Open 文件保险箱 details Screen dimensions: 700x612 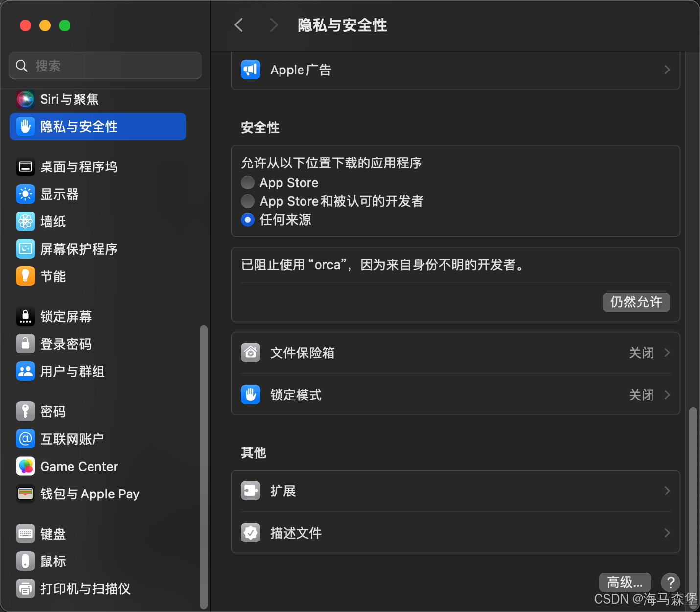pyautogui.click(x=455, y=353)
